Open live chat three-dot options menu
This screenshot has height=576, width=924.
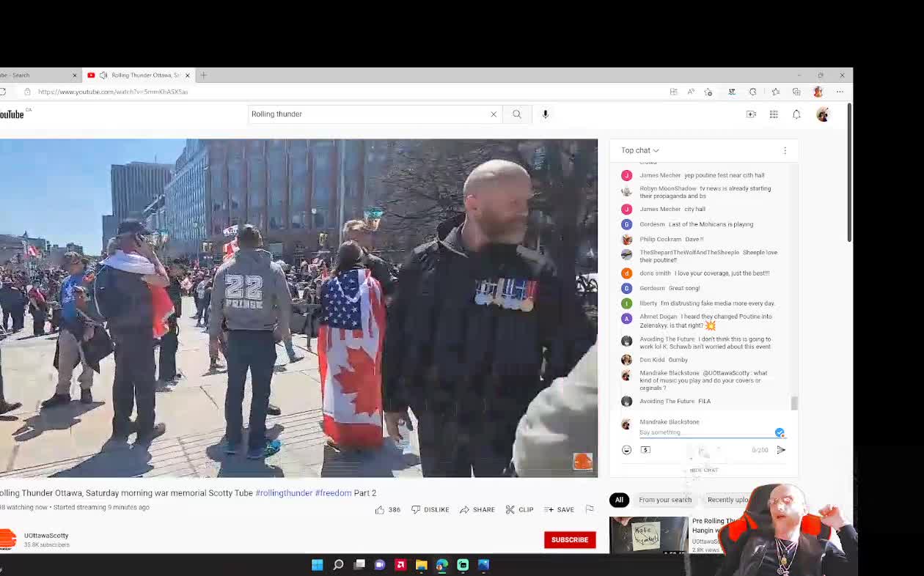click(785, 150)
